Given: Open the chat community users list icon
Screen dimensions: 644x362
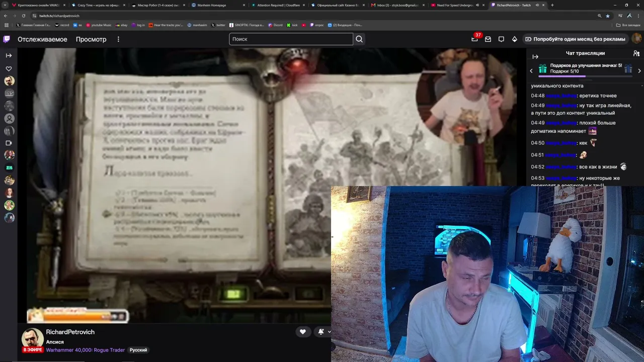Looking at the screenshot, I should [x=636, y=53].
